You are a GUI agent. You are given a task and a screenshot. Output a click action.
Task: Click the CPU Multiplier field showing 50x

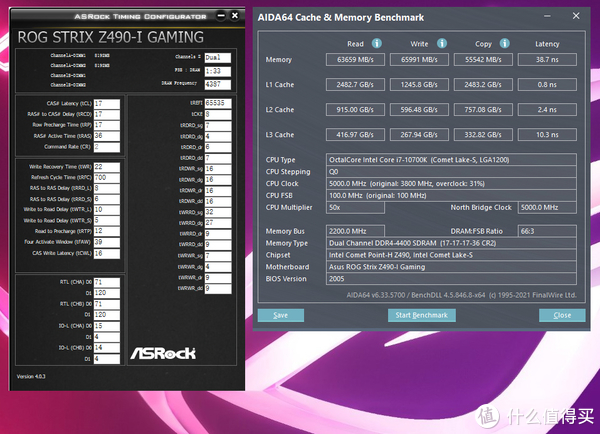tap(355, 207)
